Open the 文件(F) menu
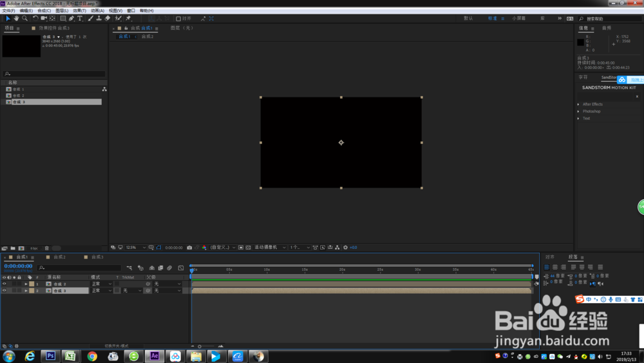Screen dimensions: 644x363 pos(8,11)
